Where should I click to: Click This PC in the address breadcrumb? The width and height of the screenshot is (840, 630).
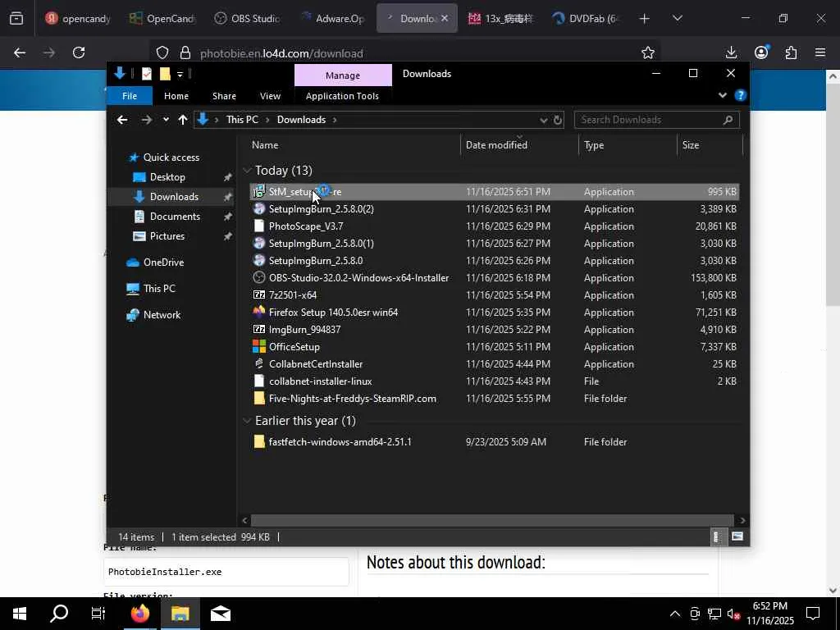[242, 120]
